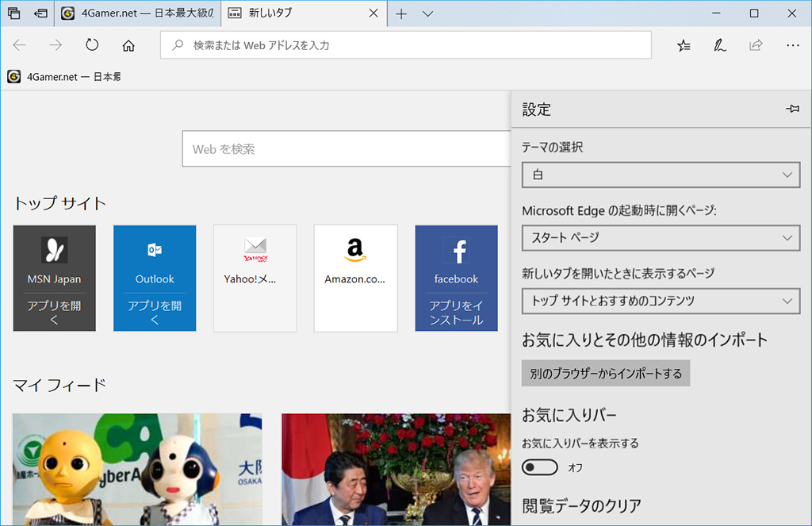Expand the new tab page content dropdown
This screenshot has width=812, height=526.
click(x=660, y=301)
